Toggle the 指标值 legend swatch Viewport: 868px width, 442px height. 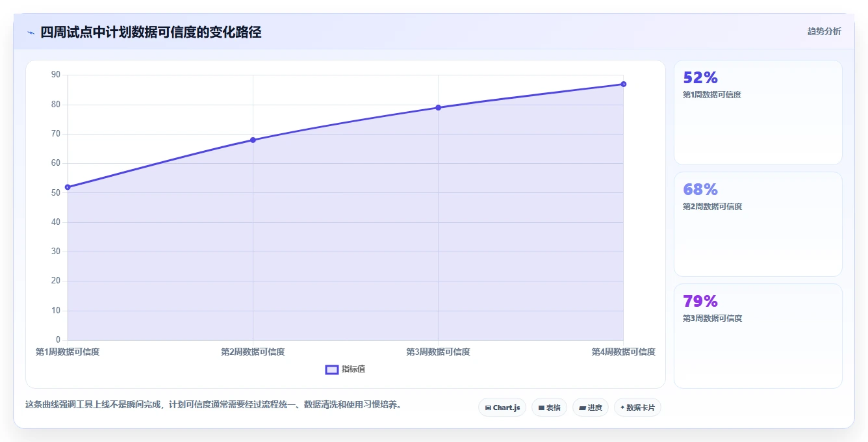331,369
